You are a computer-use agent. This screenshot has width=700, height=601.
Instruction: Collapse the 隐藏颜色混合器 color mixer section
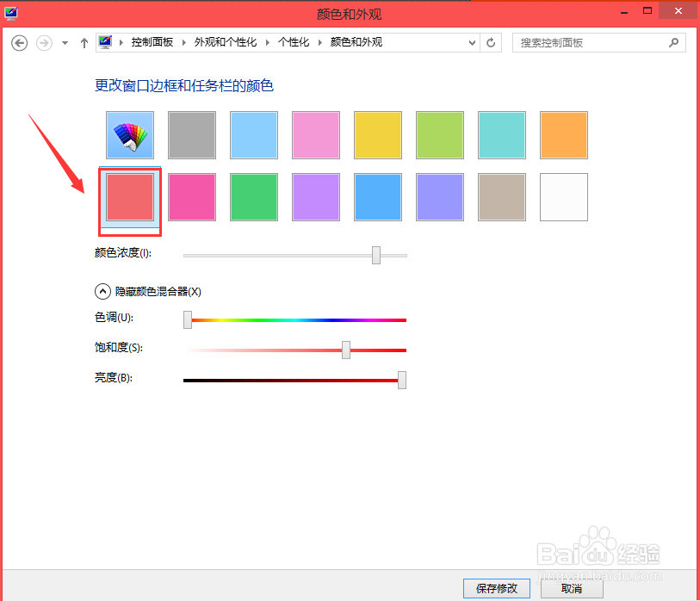tap(102, 291)
